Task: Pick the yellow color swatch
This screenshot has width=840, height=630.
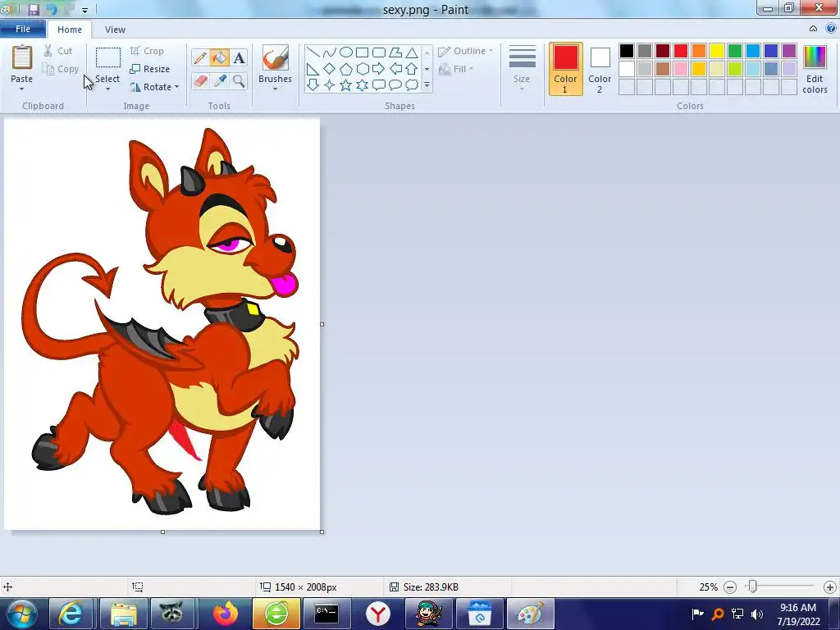Action: pos(717,51)
